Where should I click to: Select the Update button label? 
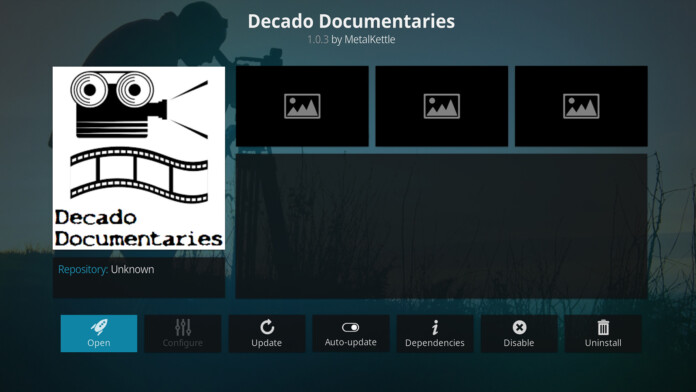point(266,343)
